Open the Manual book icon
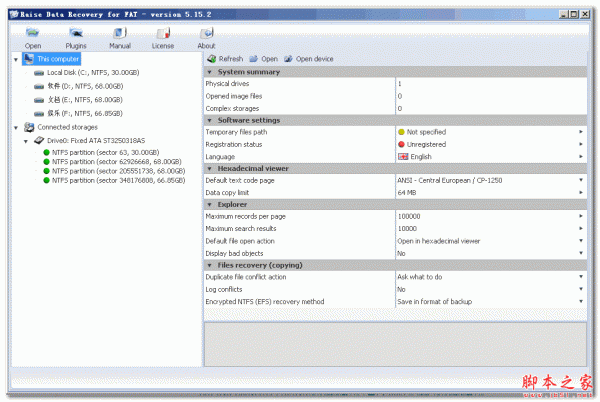 (119, 33)
